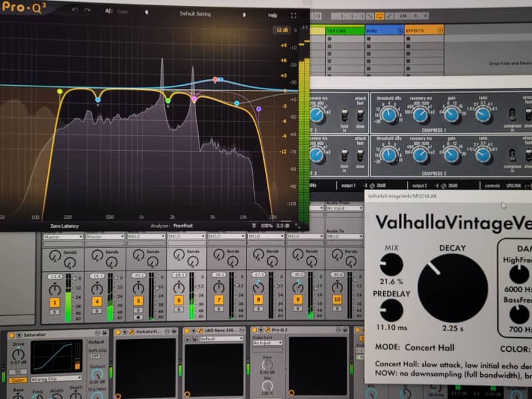Open the Audio From No Input dropdown
The image size is (532, 399).
[x=344, y=208]
